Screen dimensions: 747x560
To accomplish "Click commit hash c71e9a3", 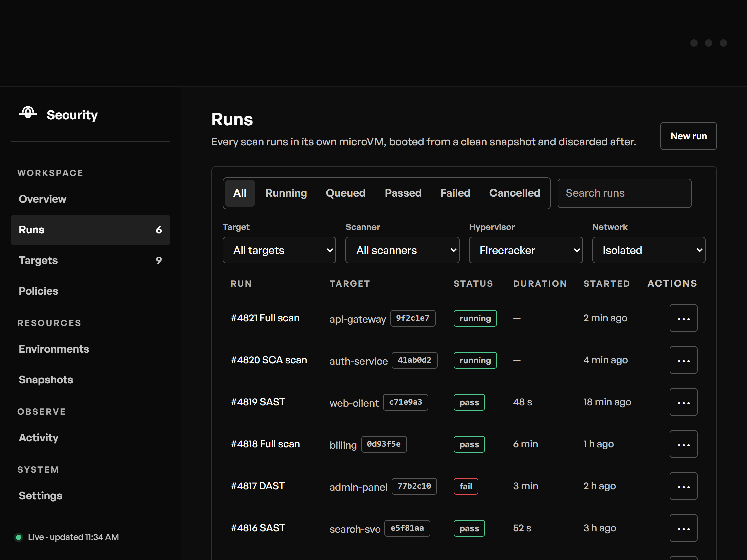I will click(405, 402).
